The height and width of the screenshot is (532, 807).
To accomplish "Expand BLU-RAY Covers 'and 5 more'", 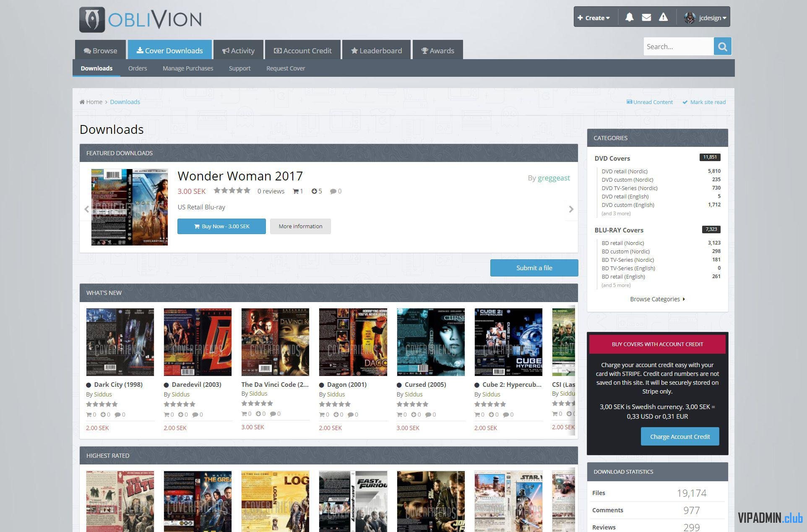I will point(616,285).
